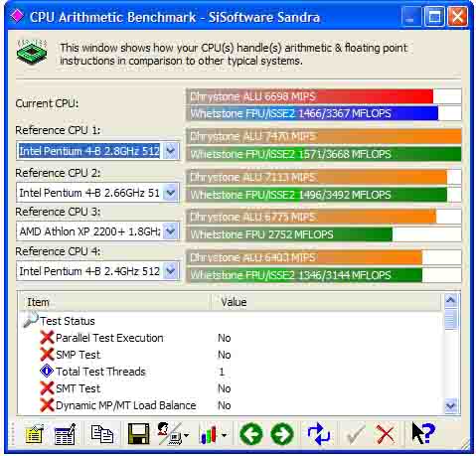
Task: Close the Sandra benchmark window
Action: tap(457, 16)
